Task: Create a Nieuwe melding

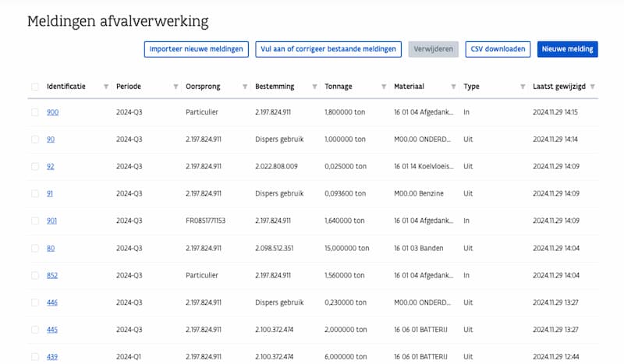Action: click(x=568, y=49)
